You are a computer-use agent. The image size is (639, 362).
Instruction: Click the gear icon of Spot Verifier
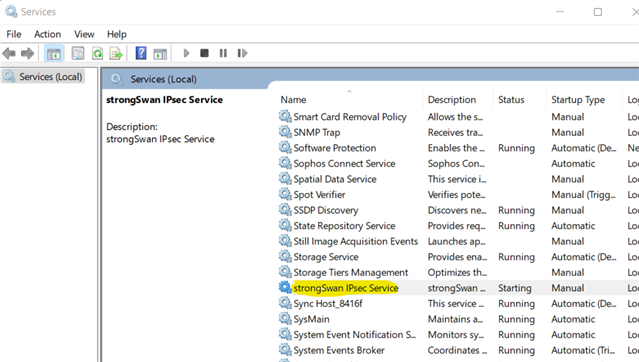click(x=285, y=194)
